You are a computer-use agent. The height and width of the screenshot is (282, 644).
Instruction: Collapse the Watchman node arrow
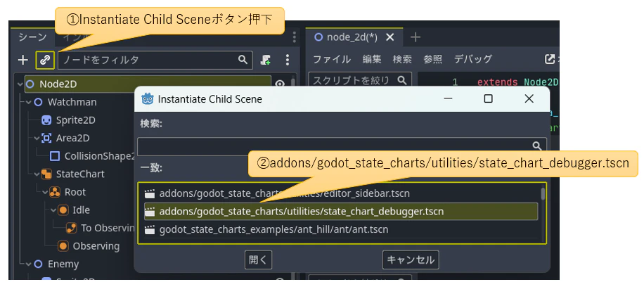click(x=28, y=102)
